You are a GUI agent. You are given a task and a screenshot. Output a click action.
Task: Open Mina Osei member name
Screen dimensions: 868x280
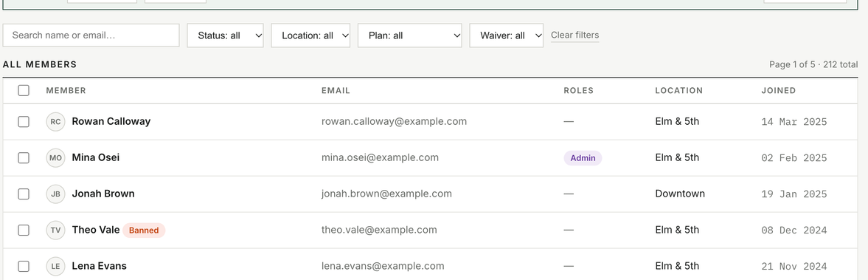(x=96, y=157)
